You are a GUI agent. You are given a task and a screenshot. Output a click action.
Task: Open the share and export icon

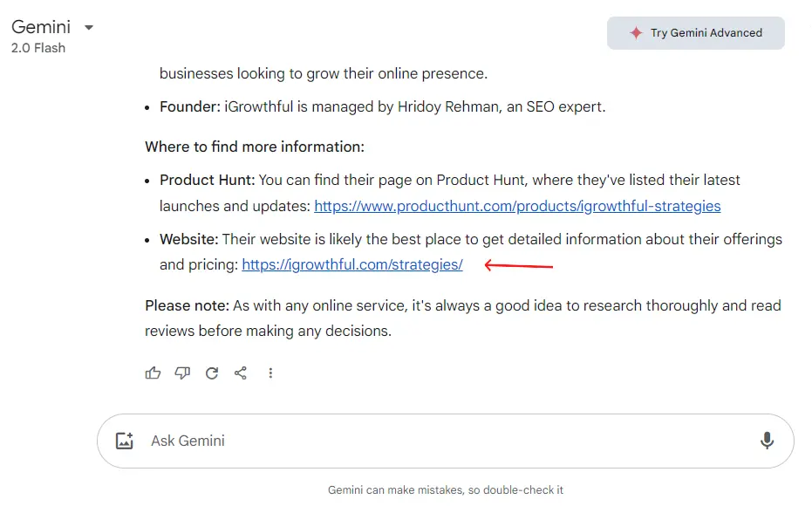coord(241,373)
